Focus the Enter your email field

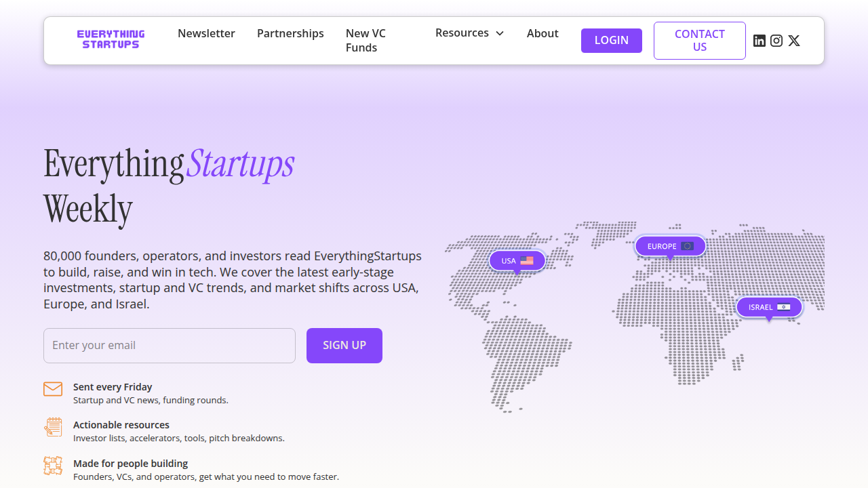[170, 346]
